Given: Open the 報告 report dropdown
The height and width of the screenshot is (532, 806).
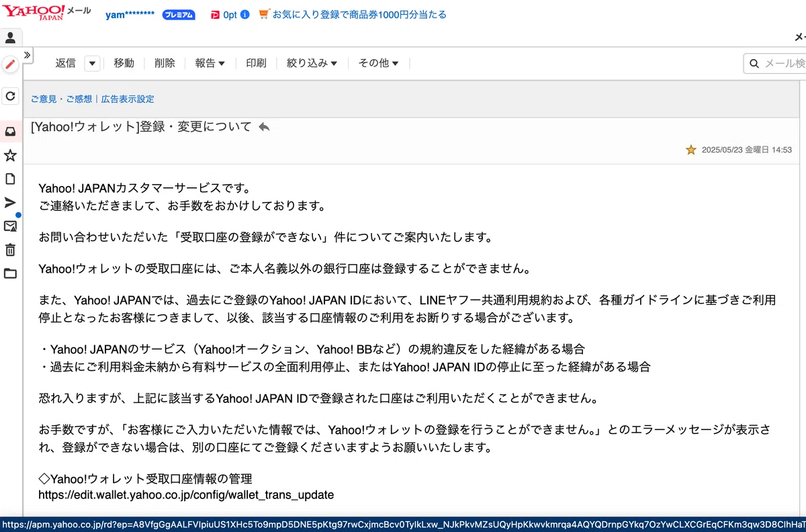Looking at the screenshot, I should coord(210,63).
